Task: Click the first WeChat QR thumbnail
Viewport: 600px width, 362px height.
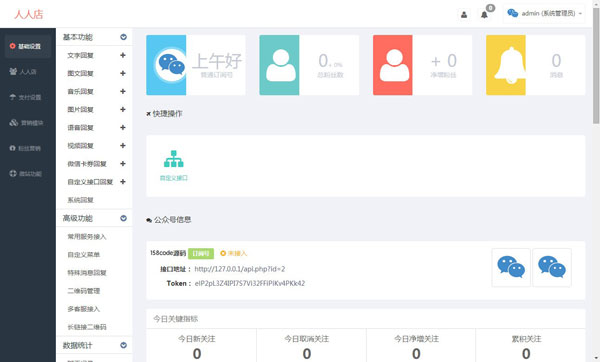Action: tap(511, 267)
